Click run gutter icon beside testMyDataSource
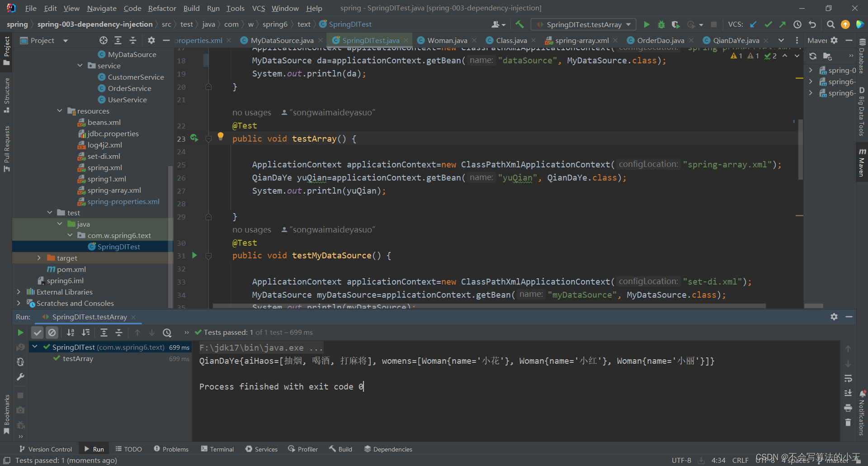This screenshot has width=868, height=466. [x=194, y=255]
